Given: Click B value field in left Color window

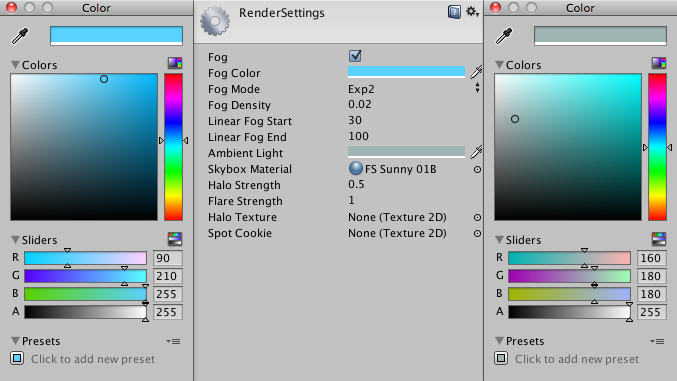Looking at the screenshot, I should [168, 294].
